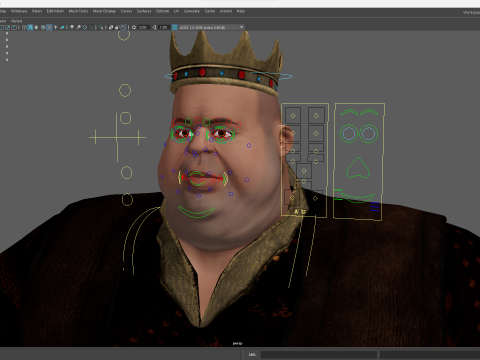Open the Surfaces menu
480x360 pixels.
tap(144, 11)
